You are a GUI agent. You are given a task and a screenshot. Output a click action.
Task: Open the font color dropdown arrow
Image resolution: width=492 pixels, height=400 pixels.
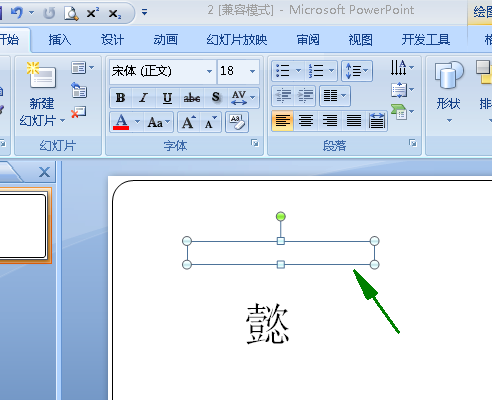137,122
